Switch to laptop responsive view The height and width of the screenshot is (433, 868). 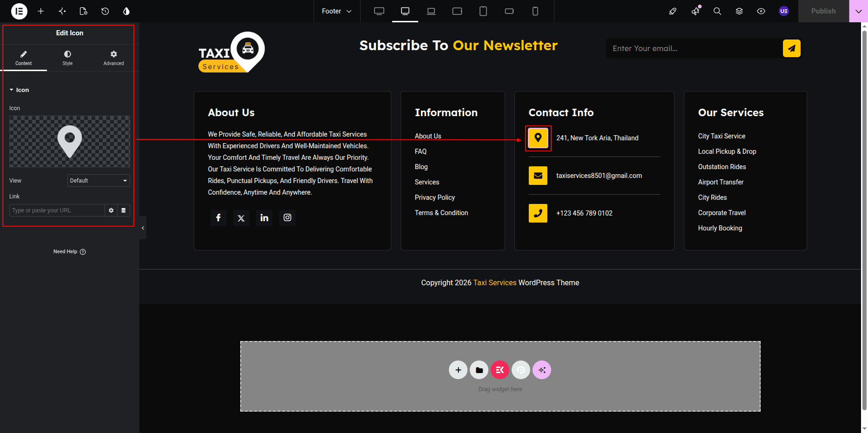coord(431,11)
